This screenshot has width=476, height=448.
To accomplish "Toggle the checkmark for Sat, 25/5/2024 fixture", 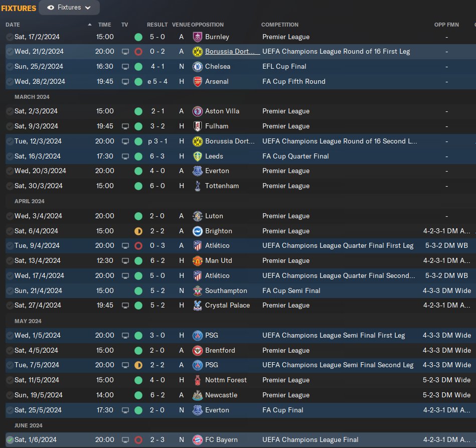I will tap(10, 410).
